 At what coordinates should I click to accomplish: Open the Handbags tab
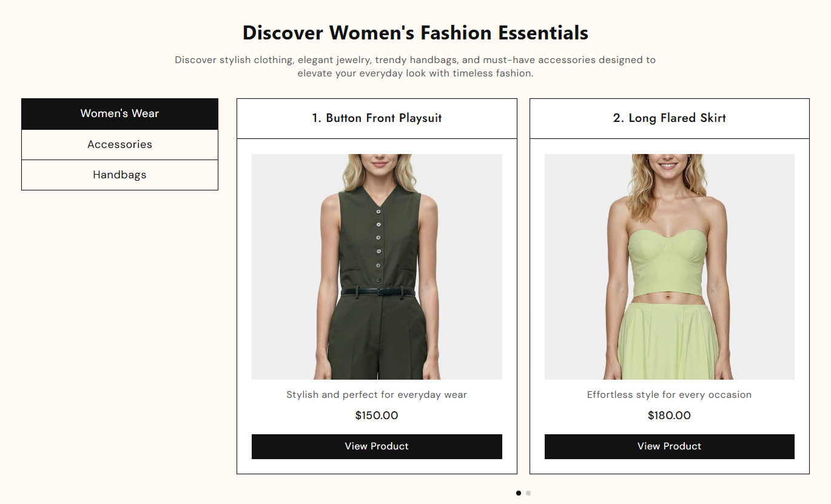coord(119,175)
